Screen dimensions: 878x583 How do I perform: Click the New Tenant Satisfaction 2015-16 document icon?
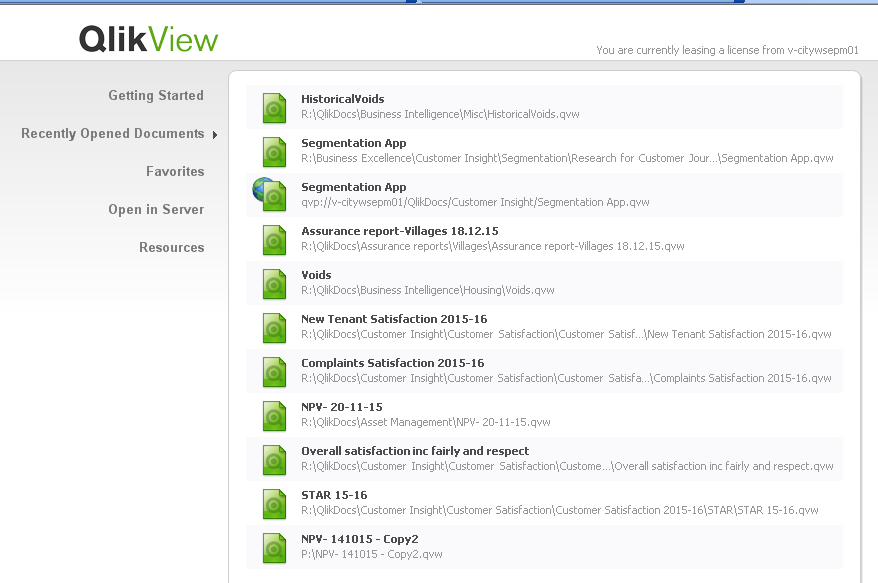click(274, 328)
